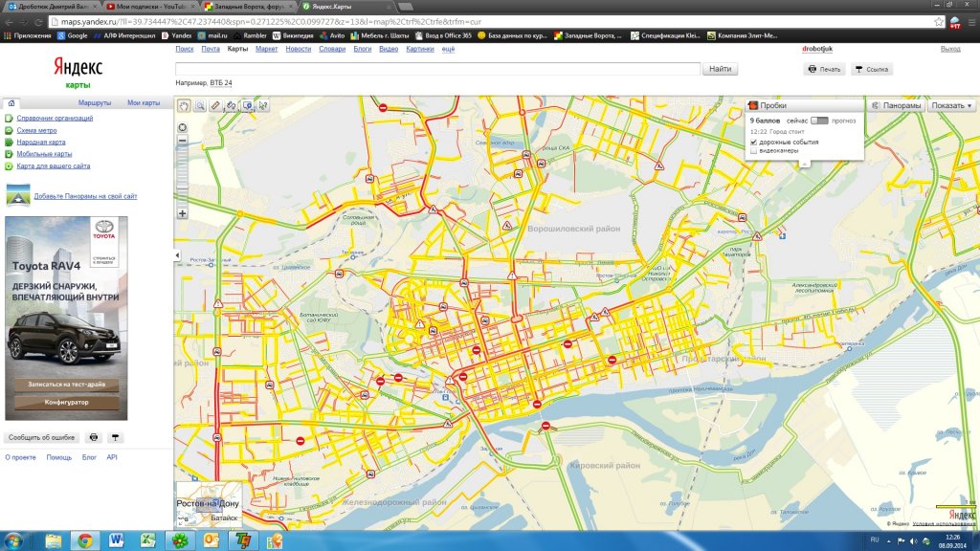Open the Маркет service link
The image size is (980, 551).
(266, 49)
